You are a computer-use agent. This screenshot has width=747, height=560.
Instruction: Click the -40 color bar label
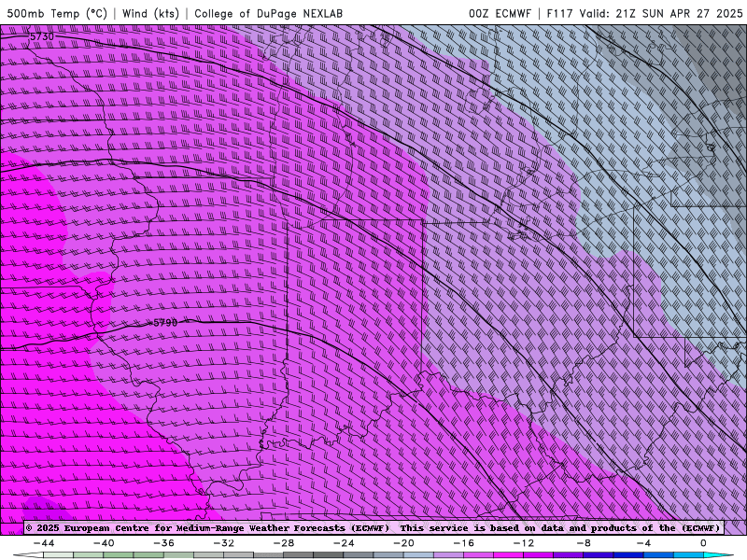pos(104,543)
